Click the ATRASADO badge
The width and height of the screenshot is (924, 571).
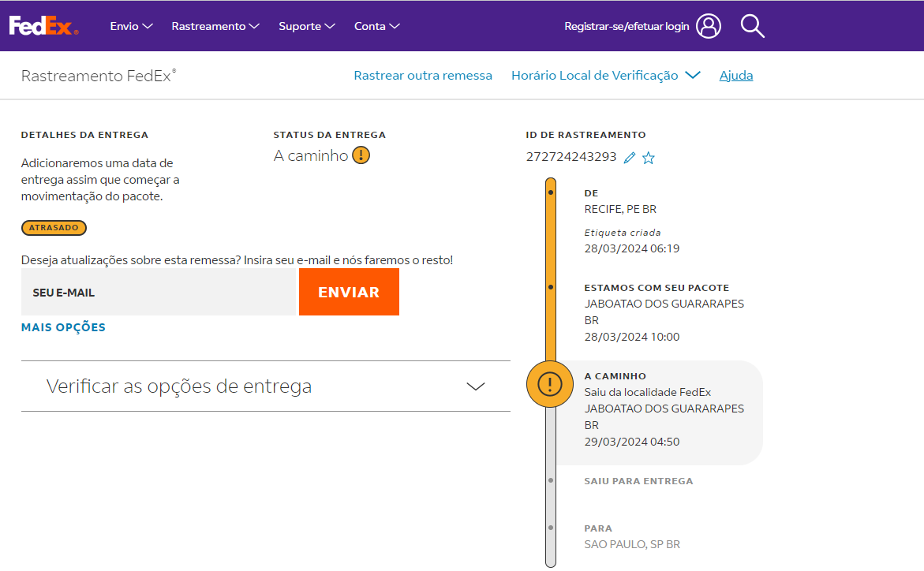(54, 227)
